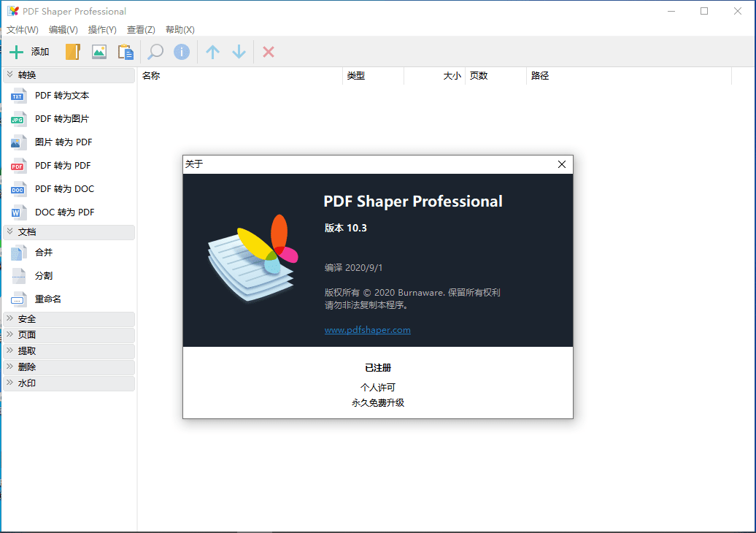756x533 pixels.
Task: Click the green plus Add button
Action: click(x=29, y=52)
